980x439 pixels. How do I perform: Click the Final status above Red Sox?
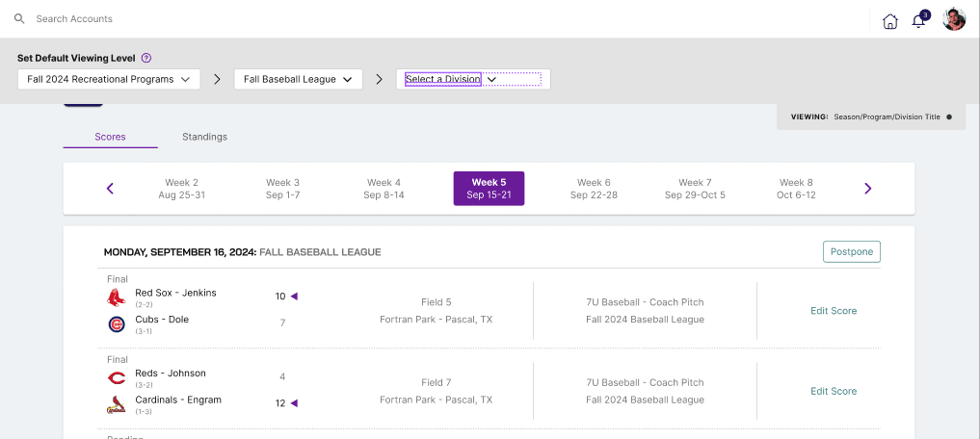point(117,279)
